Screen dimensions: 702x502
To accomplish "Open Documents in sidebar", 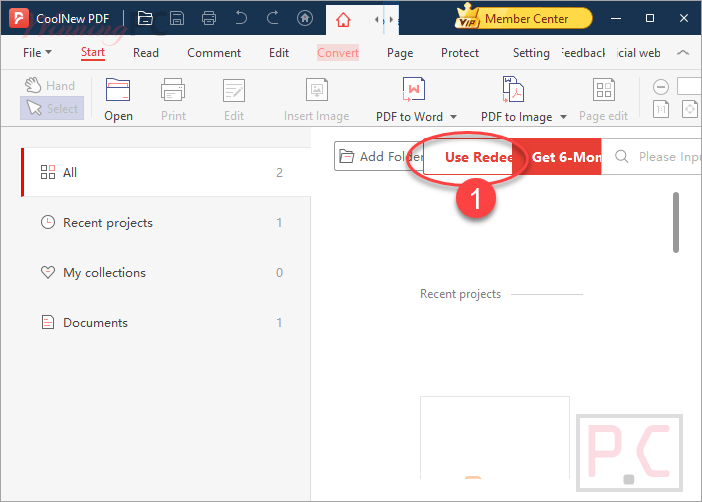I will tap(166, 323).
